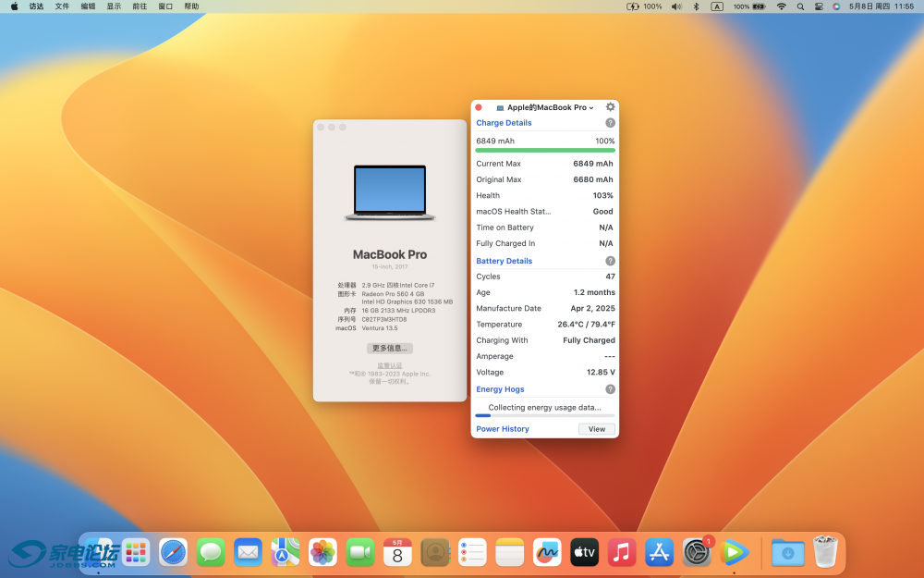Open 访达 menu in menu bar
This screenshot has height=578, width=924.
pyautogui.click(x=37, y=6)
